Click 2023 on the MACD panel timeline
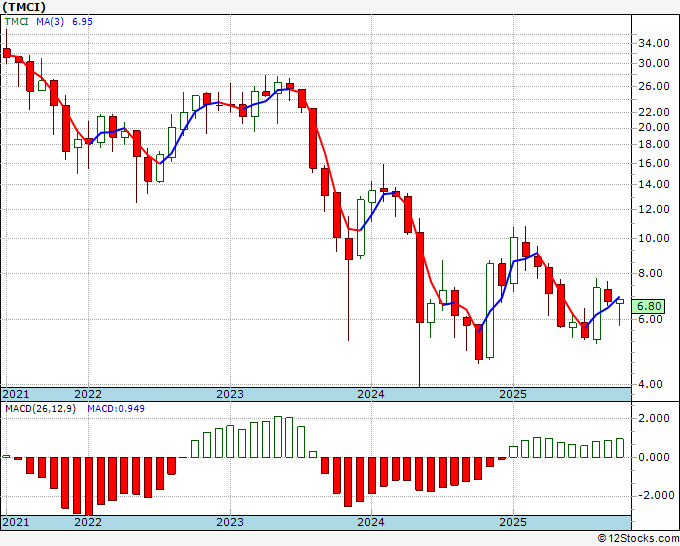The image size is (680, 546). tap(230, 522)
